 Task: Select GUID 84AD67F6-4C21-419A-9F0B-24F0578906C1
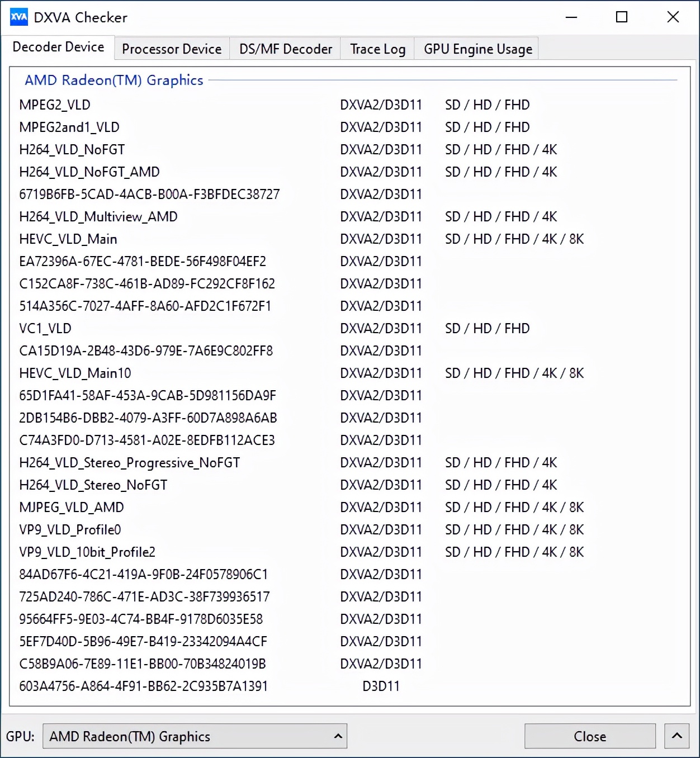pyautogui.click(x=144, y=574)
